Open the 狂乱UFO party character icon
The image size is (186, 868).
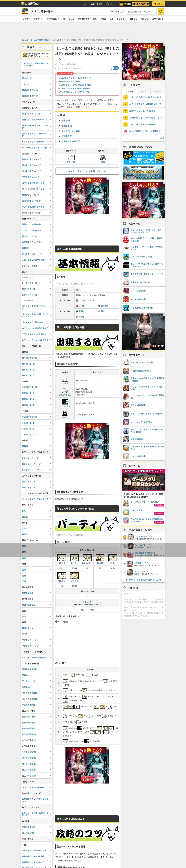100,558
